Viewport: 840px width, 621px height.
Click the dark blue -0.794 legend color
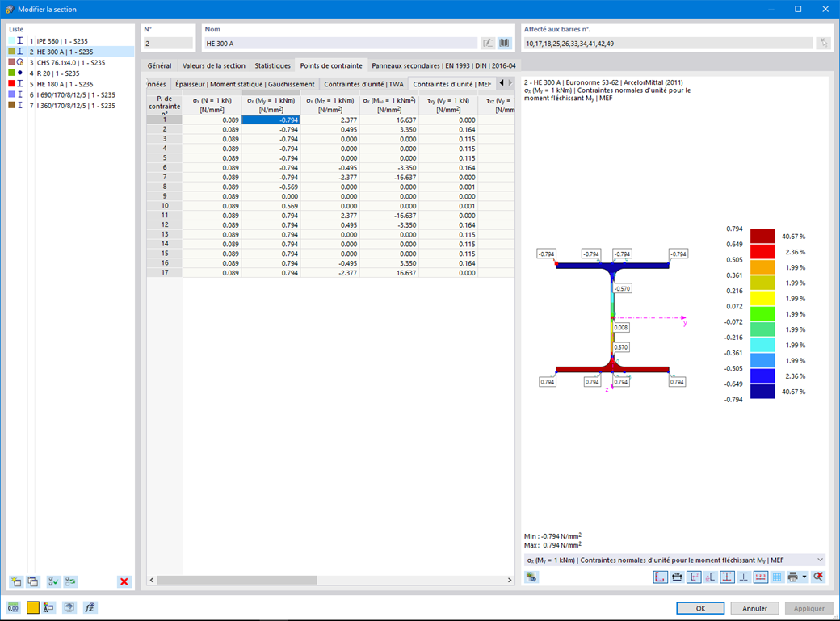pyautogui.click(x=762, y=392)
